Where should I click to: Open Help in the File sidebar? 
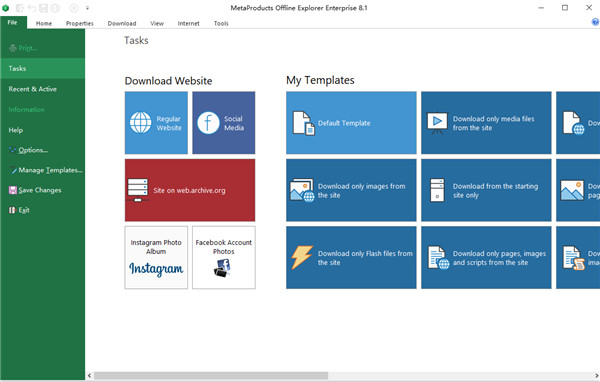[42, 130]
